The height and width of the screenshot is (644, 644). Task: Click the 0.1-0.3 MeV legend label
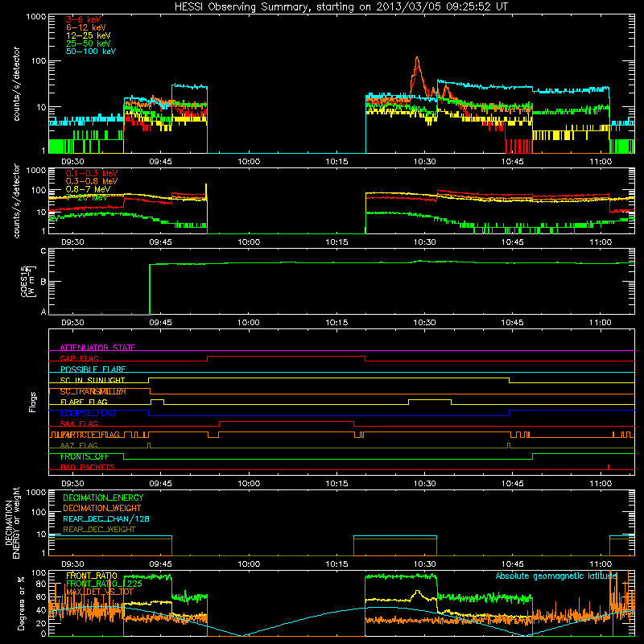92,173
